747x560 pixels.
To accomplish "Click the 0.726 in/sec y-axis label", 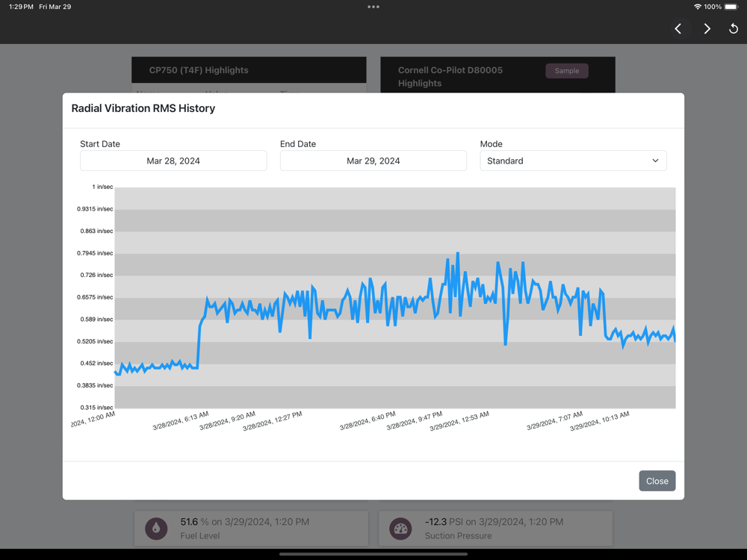I will pos(96,275).
